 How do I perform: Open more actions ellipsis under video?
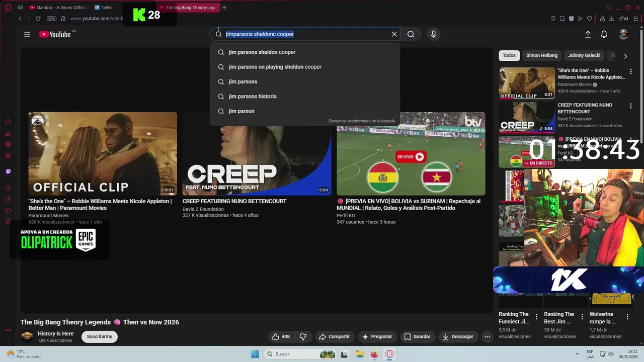click(x=487, y=336)
